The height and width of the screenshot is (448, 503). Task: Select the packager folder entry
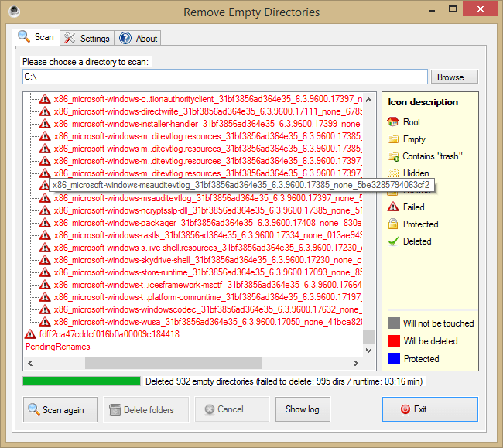(x=208, y=223)
